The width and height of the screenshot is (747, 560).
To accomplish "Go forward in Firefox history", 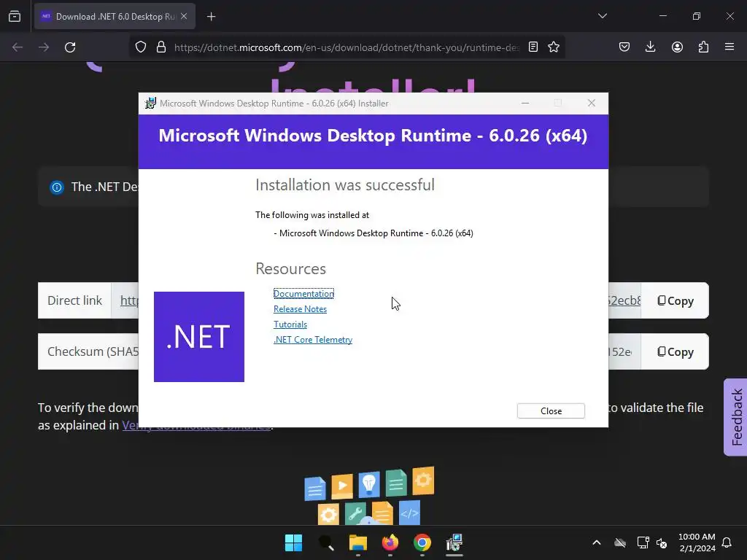I will point(44,47).
